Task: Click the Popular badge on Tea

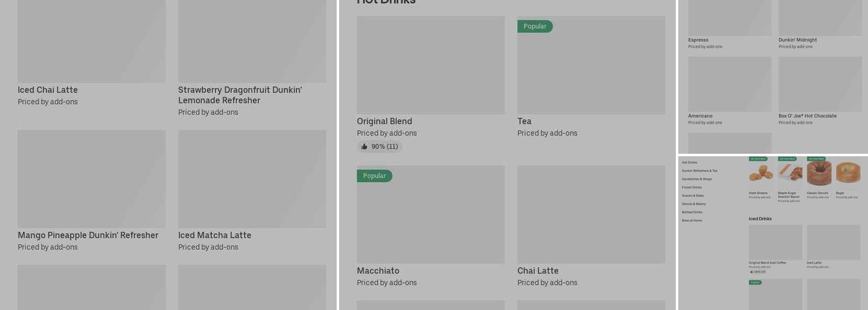Action: tap(534, 27)
